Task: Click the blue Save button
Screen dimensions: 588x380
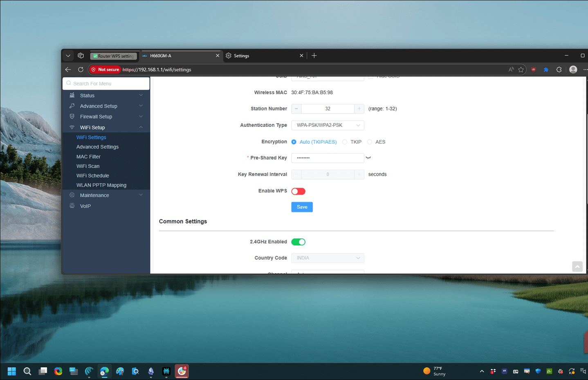Action: (302, 207)
